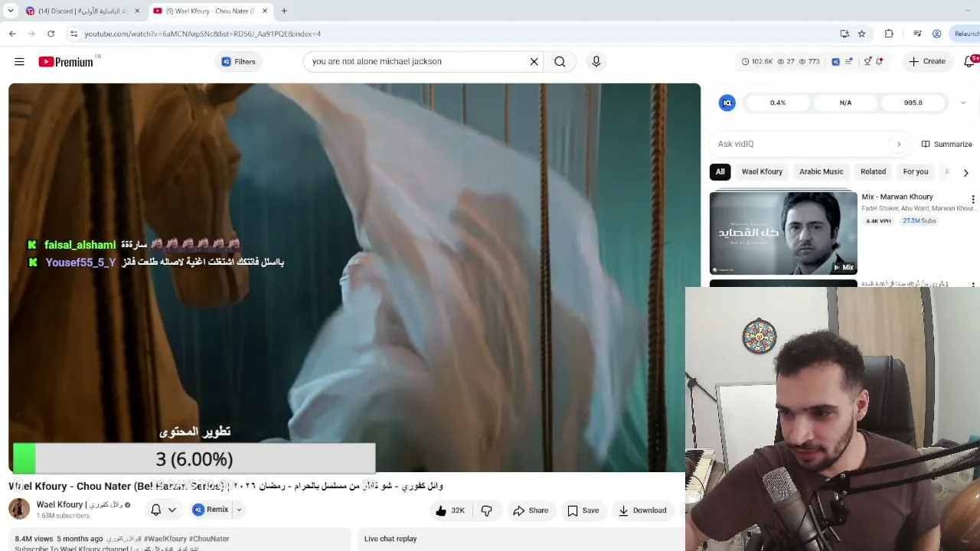Open options menu for Marwan Khoury mix
The width and height of the screenshot is (980, 551).
[x=973, y=200]
